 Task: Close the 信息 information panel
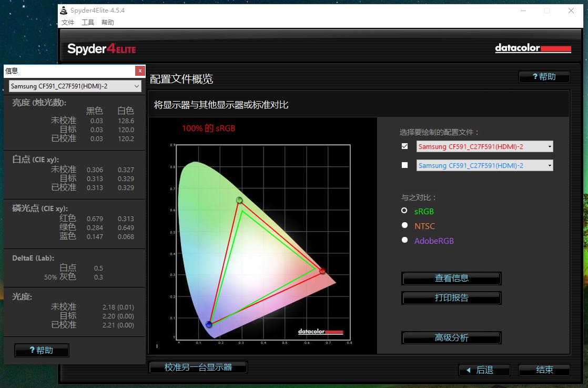click(140, 70)
